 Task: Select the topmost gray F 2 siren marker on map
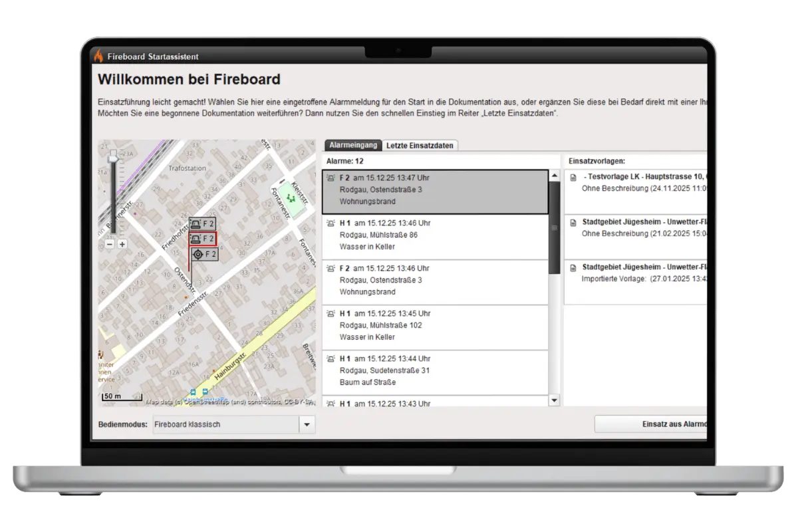(x=203, y=224)
